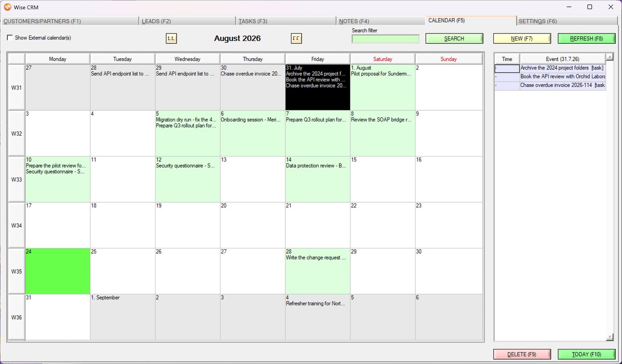Click the Wise CRM app icon
Viewport: 622px width, 364px height.
[x=7, y=7]
